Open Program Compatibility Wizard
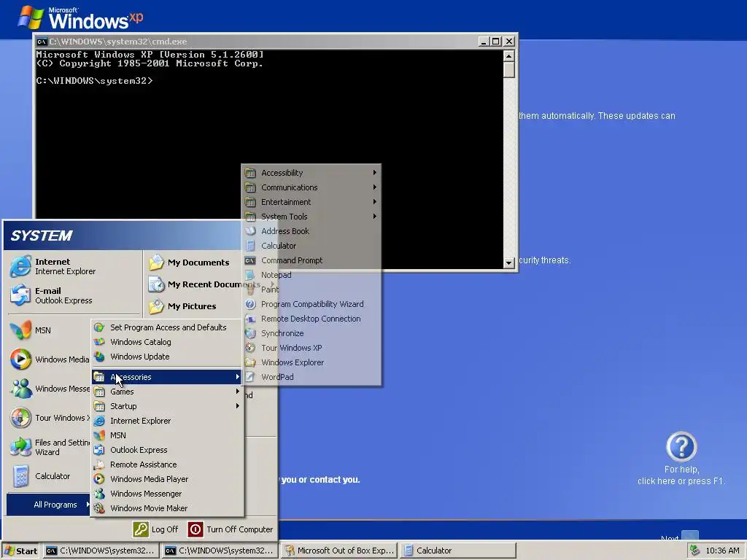This screenshot has height=560, width=747. point(311,304)
